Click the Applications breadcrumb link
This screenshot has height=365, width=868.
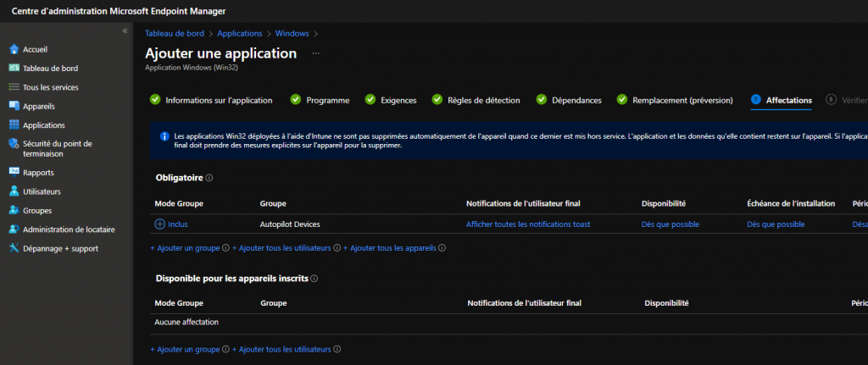240,34
